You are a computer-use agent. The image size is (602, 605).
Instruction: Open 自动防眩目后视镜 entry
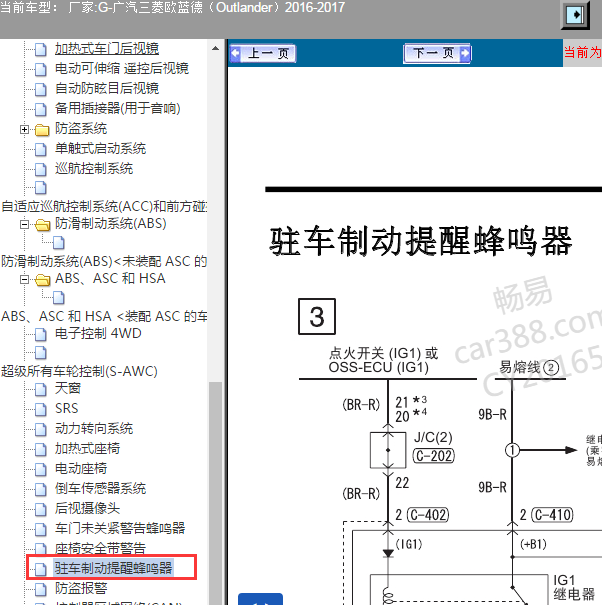[107, 89]
